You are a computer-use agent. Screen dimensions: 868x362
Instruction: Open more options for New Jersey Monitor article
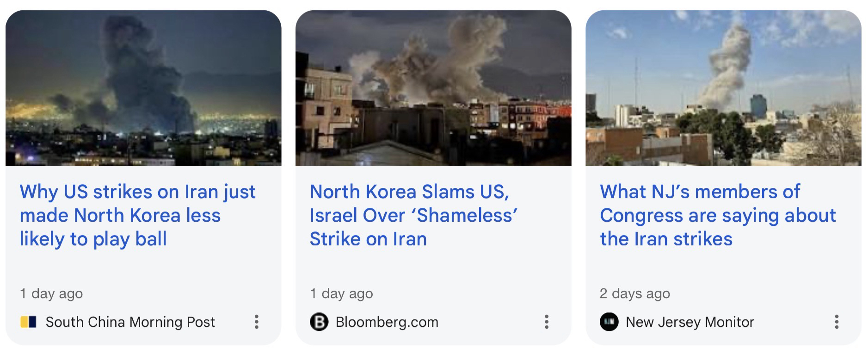[836, 322]
